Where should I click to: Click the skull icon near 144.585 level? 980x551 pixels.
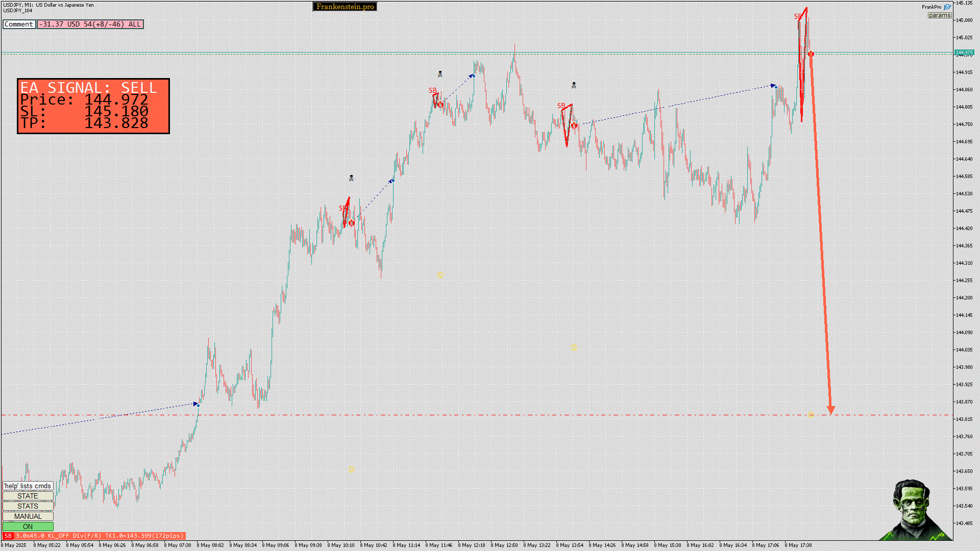coord(351,178)
